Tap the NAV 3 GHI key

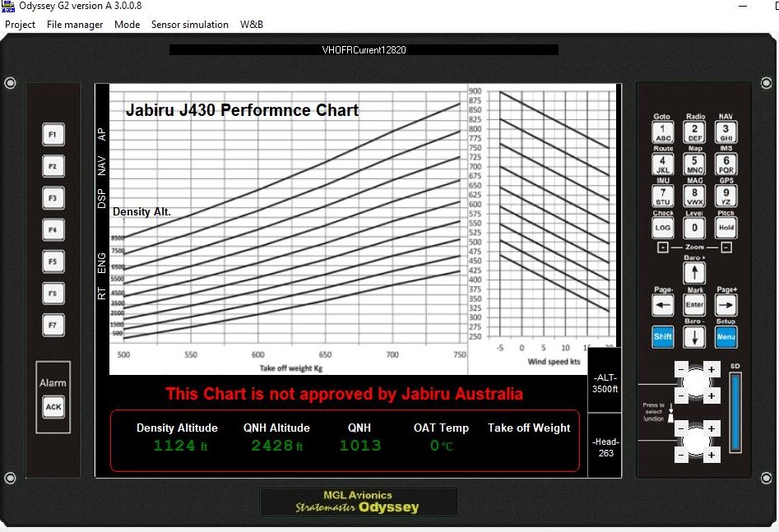point(726,132)
